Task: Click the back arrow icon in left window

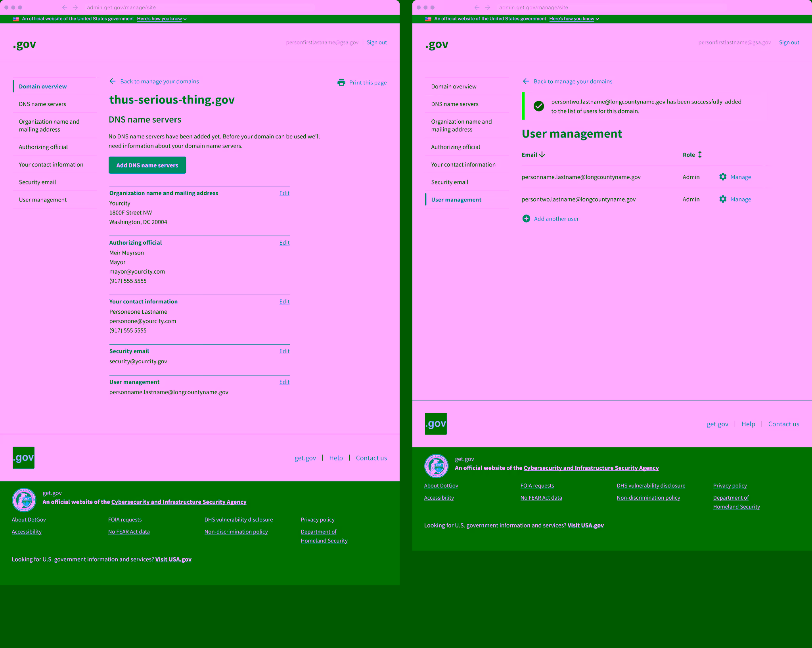Action: coord(113,81)
